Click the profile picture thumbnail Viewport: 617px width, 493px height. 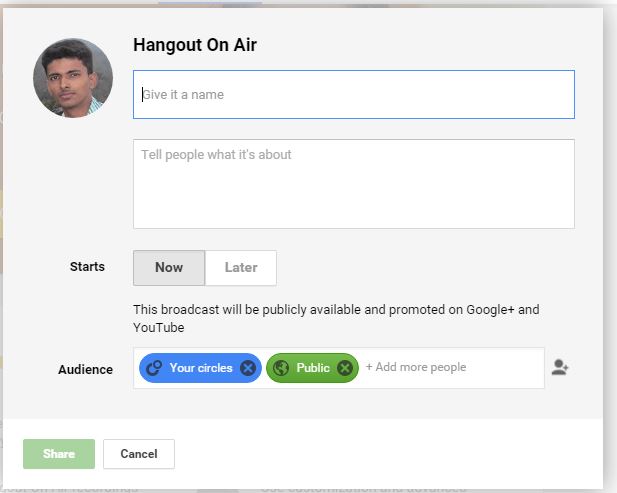[x=73, y=78]
